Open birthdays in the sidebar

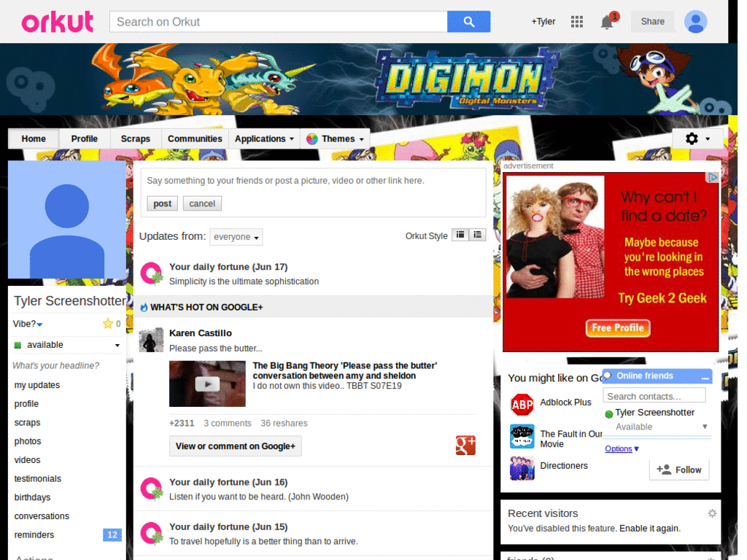click(x=32, y=497)
